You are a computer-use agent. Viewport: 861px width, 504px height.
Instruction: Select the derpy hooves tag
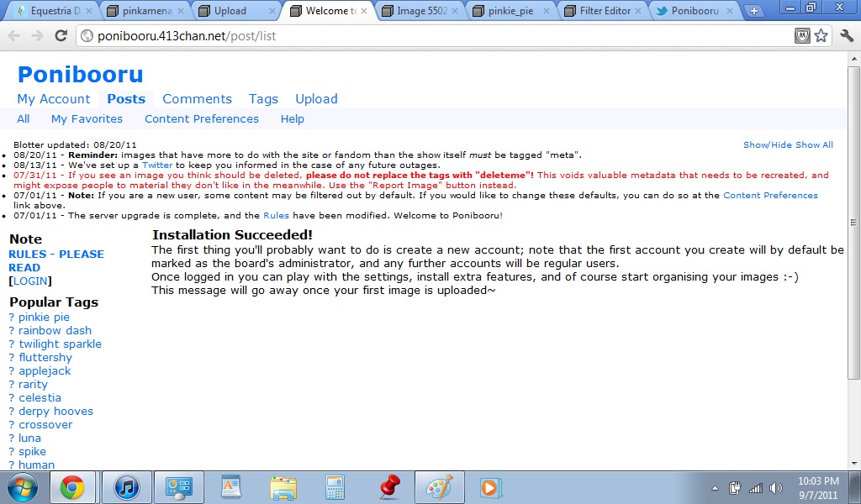pos(55,412)
